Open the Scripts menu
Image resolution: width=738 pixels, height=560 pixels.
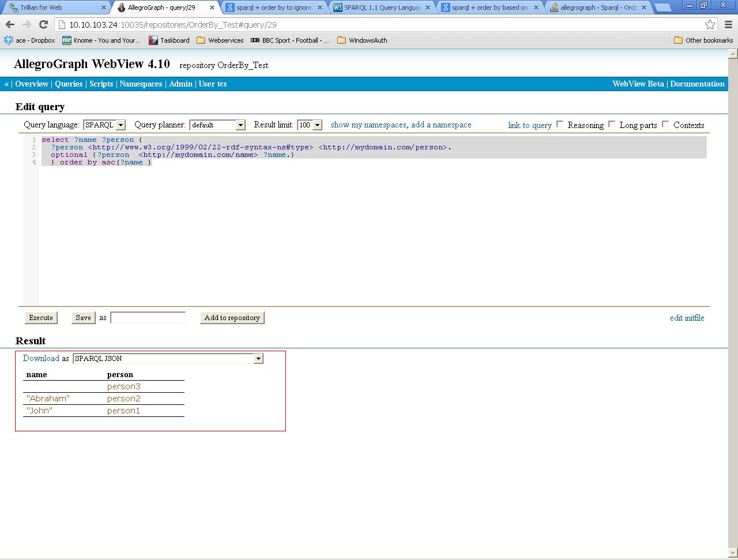101,84
